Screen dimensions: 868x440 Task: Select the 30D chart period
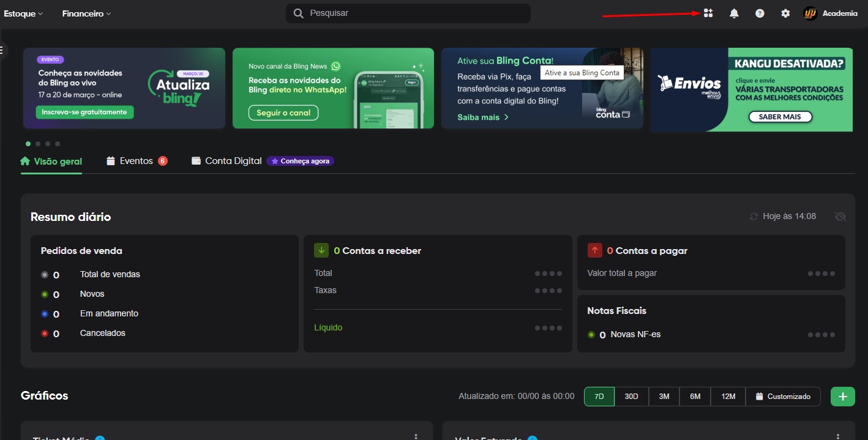coord(631,397)
